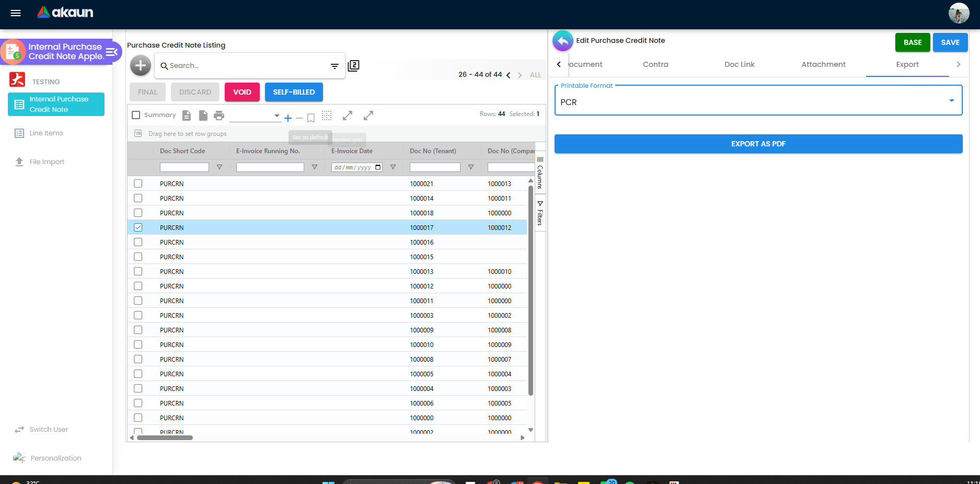This screenshot has width=980, height=484.
Task: Remove grid view with minus icon
Action: pyautogui.click(x=299, y=118)
